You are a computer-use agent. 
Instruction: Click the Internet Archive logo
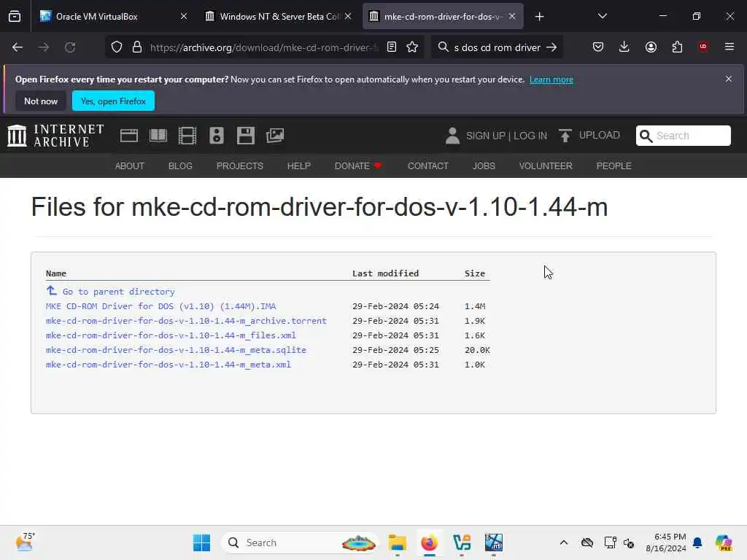point(55,136)
